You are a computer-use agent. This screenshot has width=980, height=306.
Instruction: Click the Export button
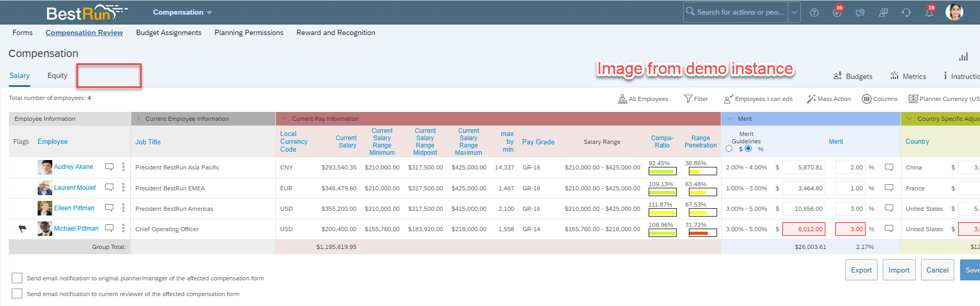point(861,270)
